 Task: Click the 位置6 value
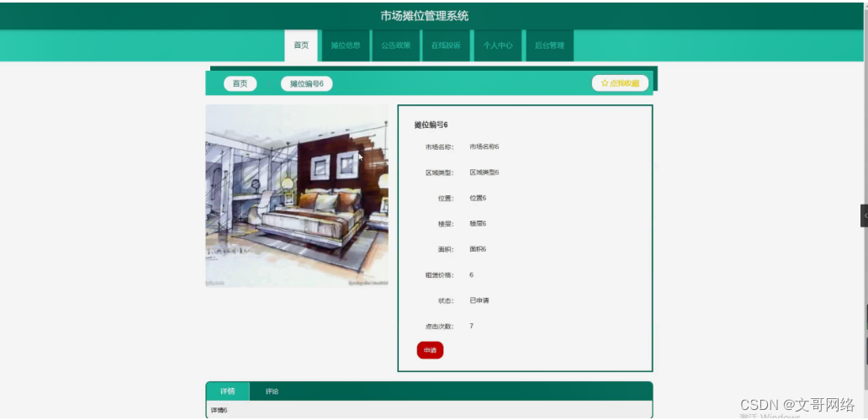point(478,198)
